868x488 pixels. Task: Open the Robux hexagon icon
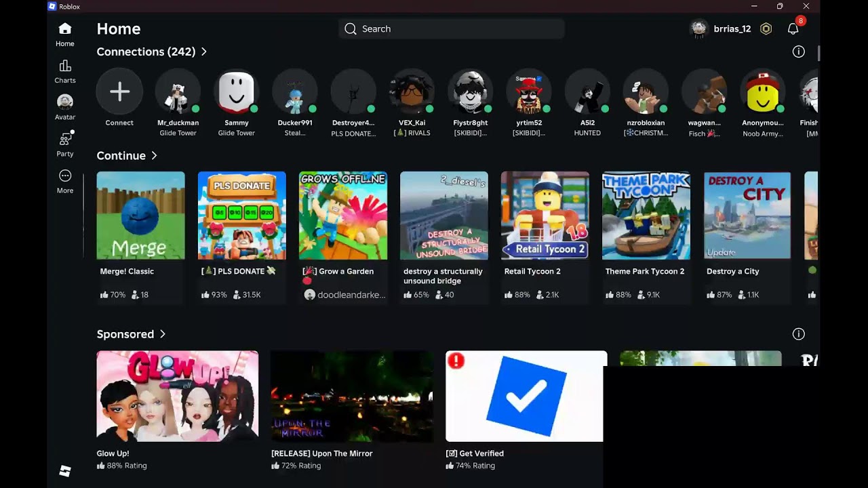(766, 29)
